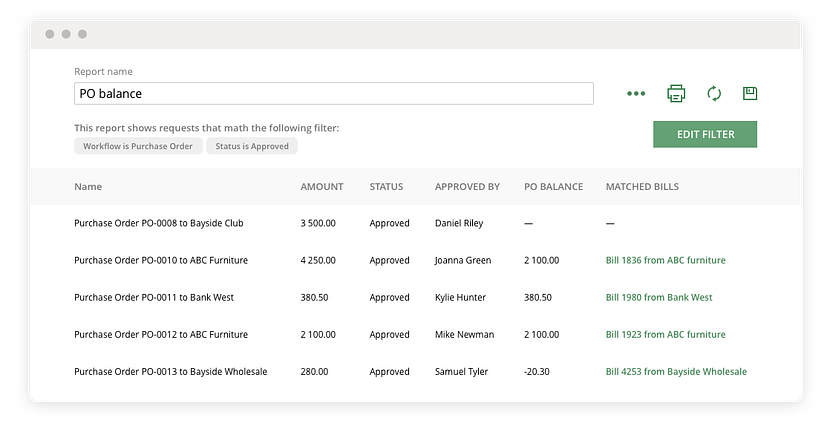Click approver Samuel Tyler

click(x=461, y=372)
